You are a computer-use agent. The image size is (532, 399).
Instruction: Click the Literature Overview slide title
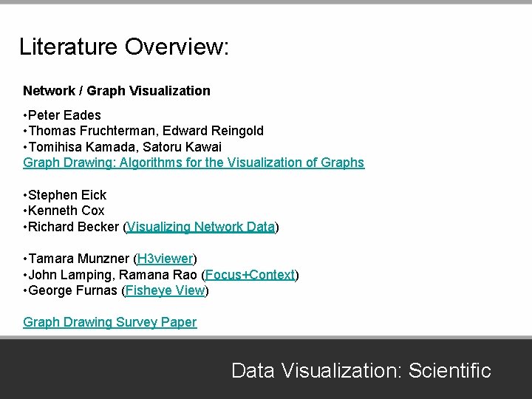124,47
